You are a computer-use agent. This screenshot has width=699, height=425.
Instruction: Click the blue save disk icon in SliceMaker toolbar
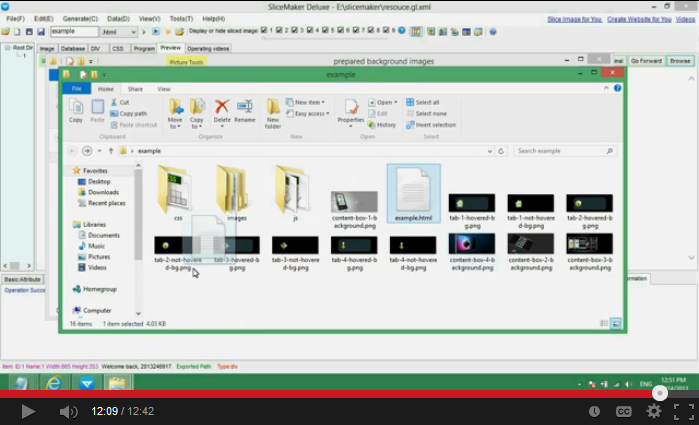pos(41,32)
